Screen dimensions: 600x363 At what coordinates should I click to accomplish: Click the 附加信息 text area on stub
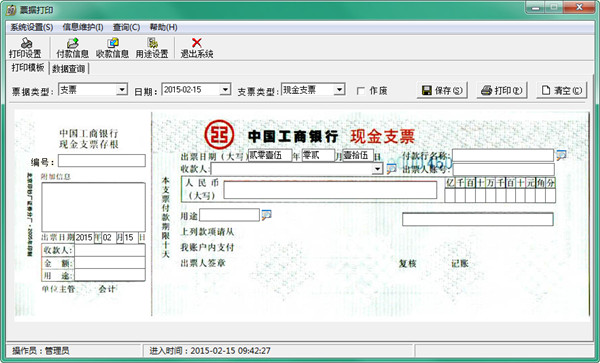pos(93,207)
